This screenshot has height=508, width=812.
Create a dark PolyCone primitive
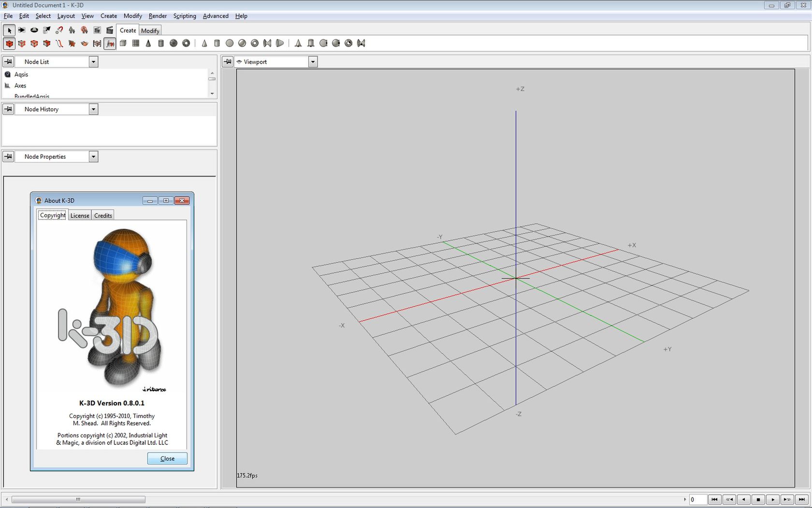pyautogui.click(x=148, y=43)
